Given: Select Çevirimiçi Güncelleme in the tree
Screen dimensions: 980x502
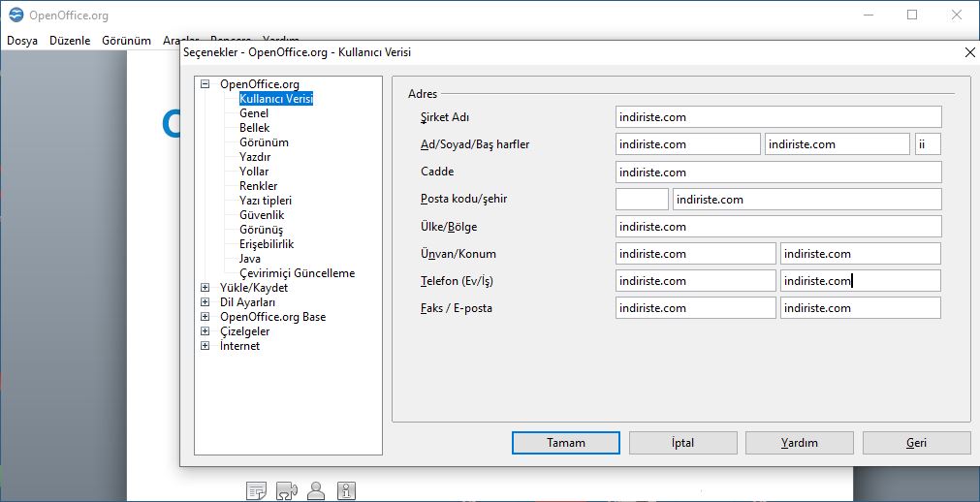Looking at the screenshot, I should (x=297, y=273).
